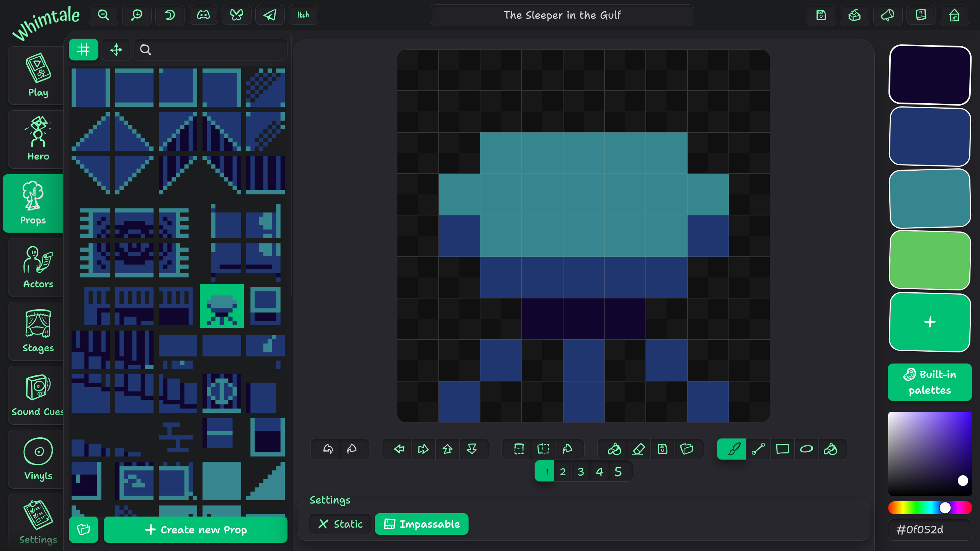Image resolution: width=980 pixels, height=551 pixels.
Task: Switch to animation frame 3
Action: (x=580, y=471)
